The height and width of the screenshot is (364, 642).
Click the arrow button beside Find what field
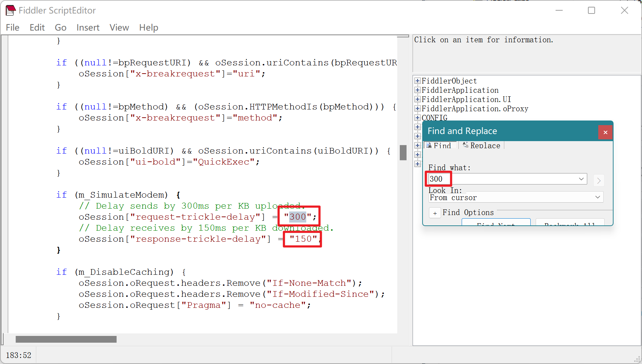coord(599,181)
